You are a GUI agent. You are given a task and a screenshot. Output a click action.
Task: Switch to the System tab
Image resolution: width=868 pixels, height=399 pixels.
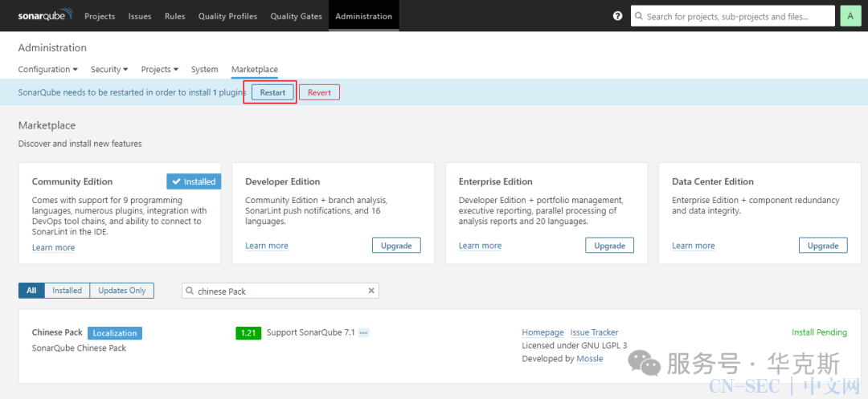204,69
